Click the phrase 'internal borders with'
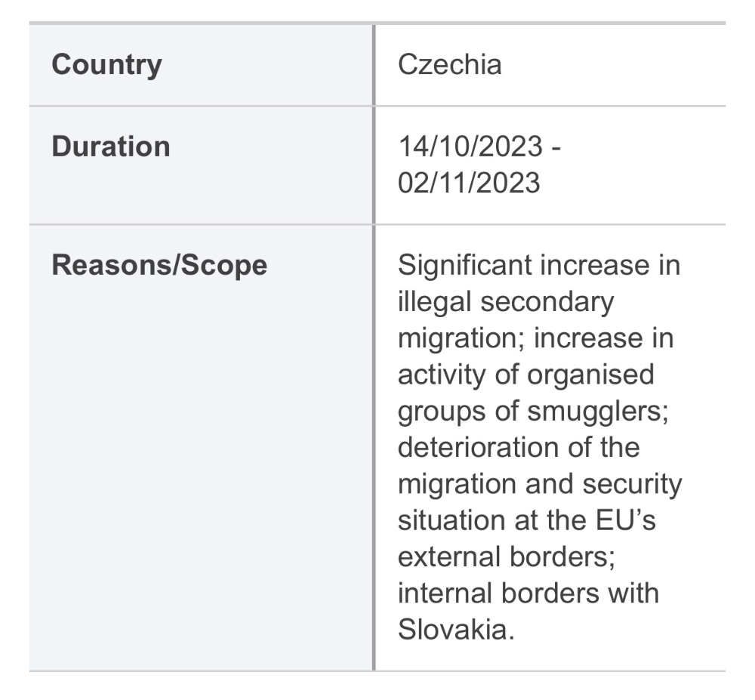 (528, 593)
